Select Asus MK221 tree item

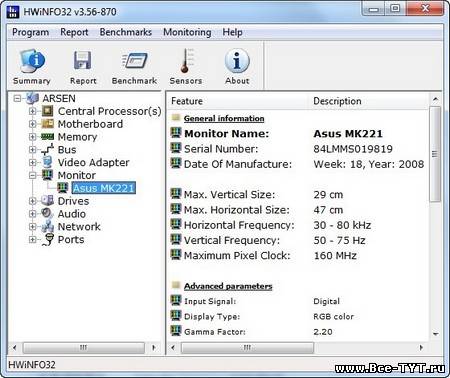click(104, 188)
